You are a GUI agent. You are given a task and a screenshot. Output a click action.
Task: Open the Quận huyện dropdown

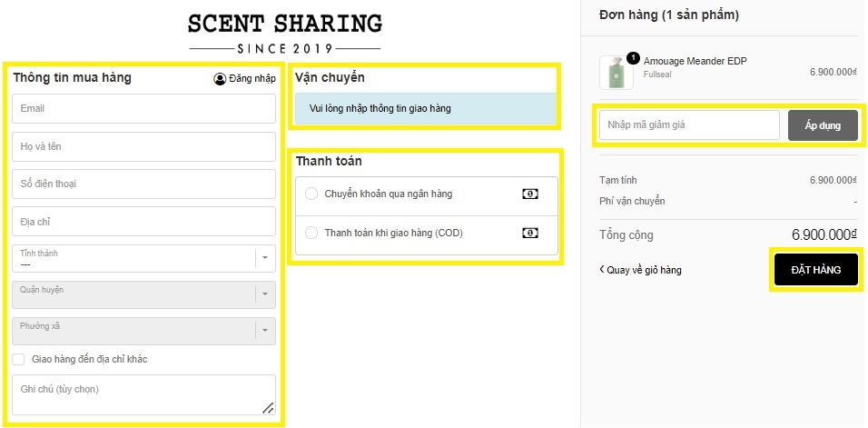144,294
